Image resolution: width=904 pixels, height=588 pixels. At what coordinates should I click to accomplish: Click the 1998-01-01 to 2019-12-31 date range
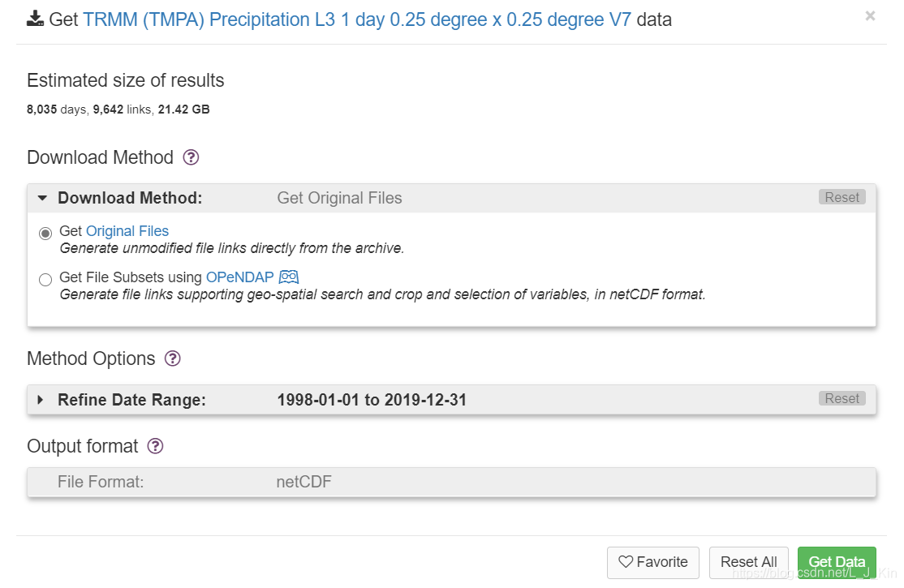coord(372,400)
